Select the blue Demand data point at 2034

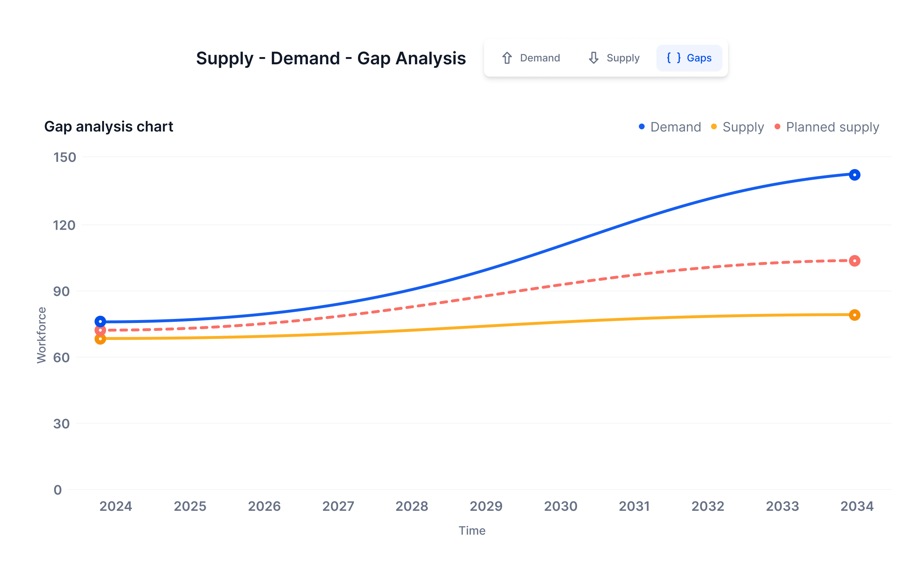(x=854, y=175)
